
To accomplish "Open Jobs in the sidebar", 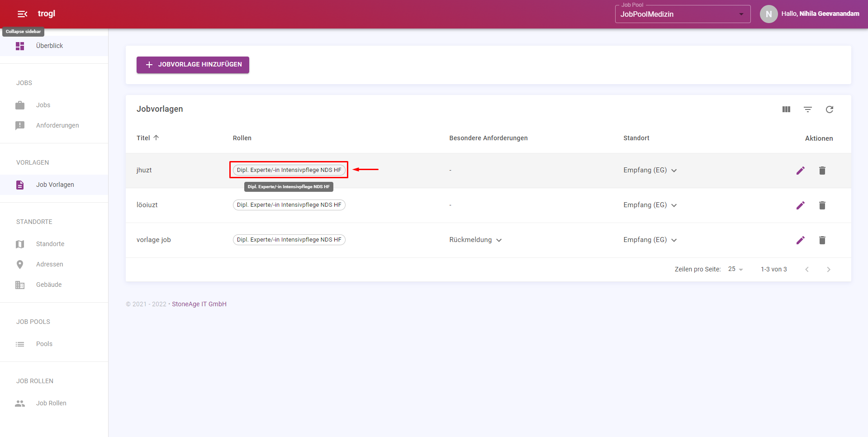I will (x=54, y=105).
